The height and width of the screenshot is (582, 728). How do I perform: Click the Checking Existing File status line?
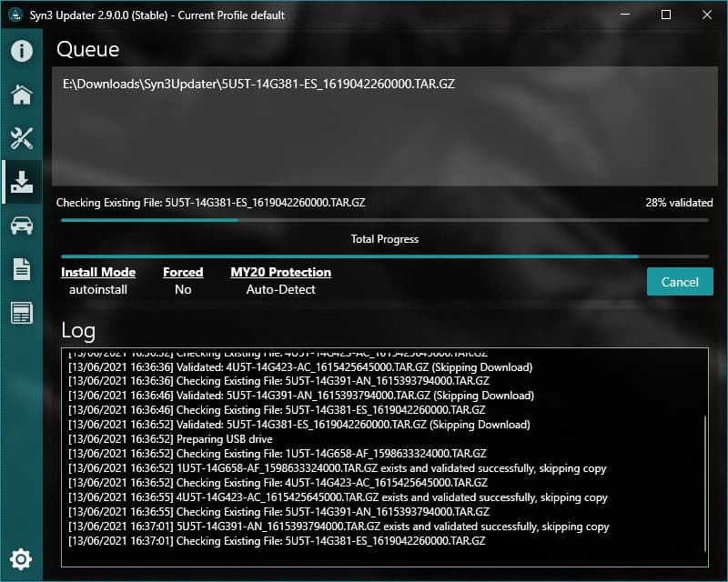click(x=211, y=203)
